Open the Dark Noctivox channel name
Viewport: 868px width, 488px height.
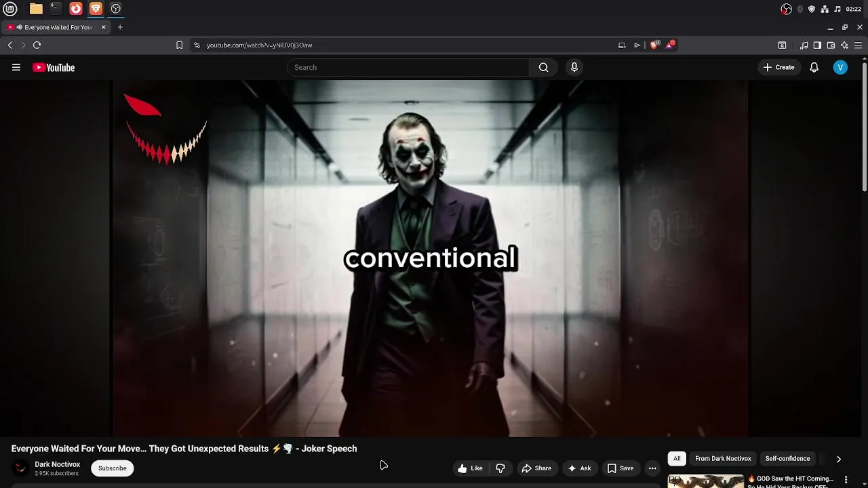[x=58, y=464]
